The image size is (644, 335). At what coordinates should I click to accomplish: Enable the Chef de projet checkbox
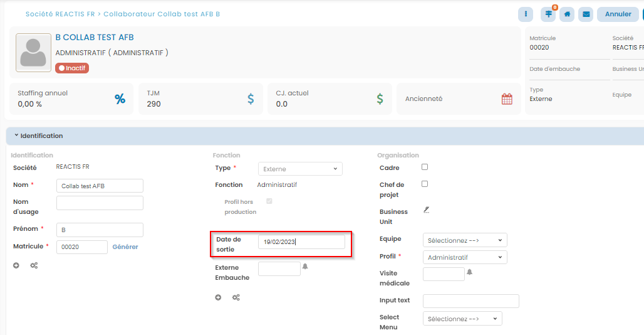coord(425,184)
